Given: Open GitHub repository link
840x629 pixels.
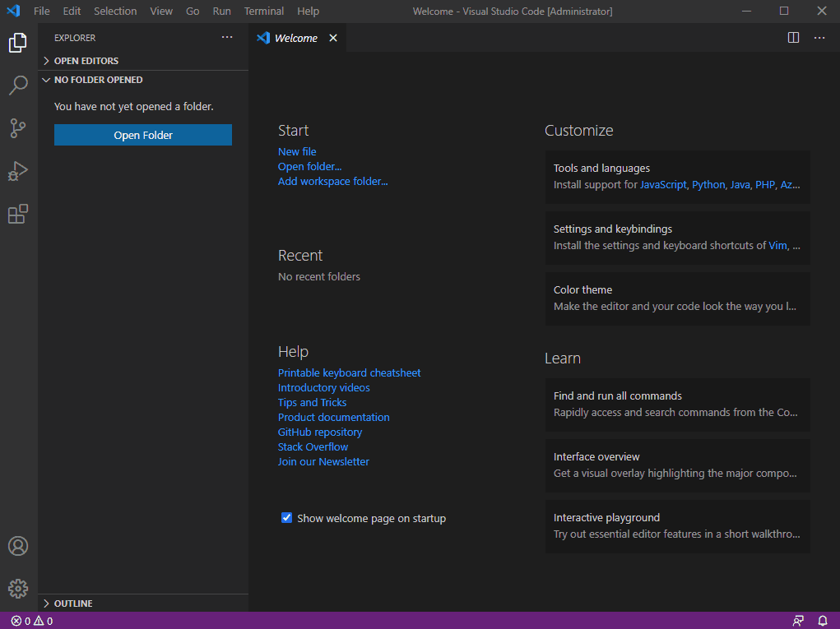Looking at the screenshot, I should 320,432.
